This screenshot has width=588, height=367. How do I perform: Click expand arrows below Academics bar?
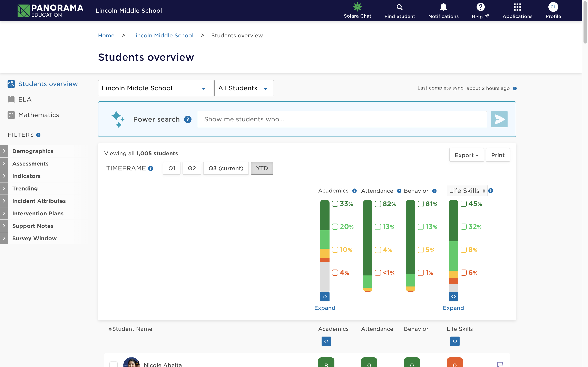(x=325, y=297)
